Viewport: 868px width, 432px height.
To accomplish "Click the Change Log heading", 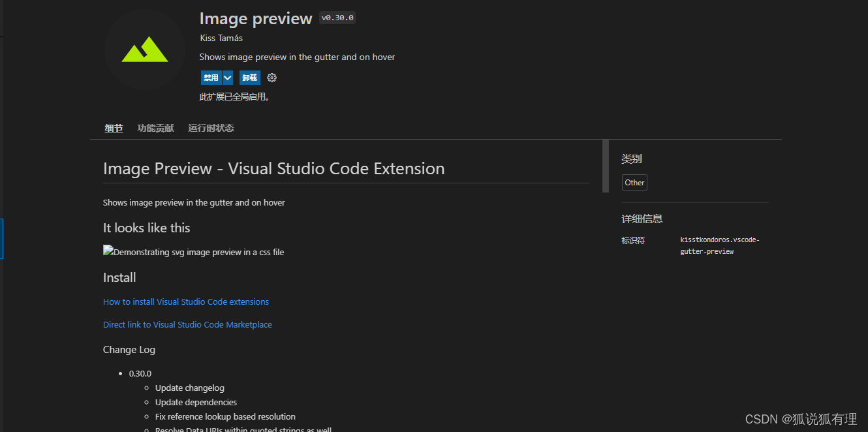I will 129,350.
